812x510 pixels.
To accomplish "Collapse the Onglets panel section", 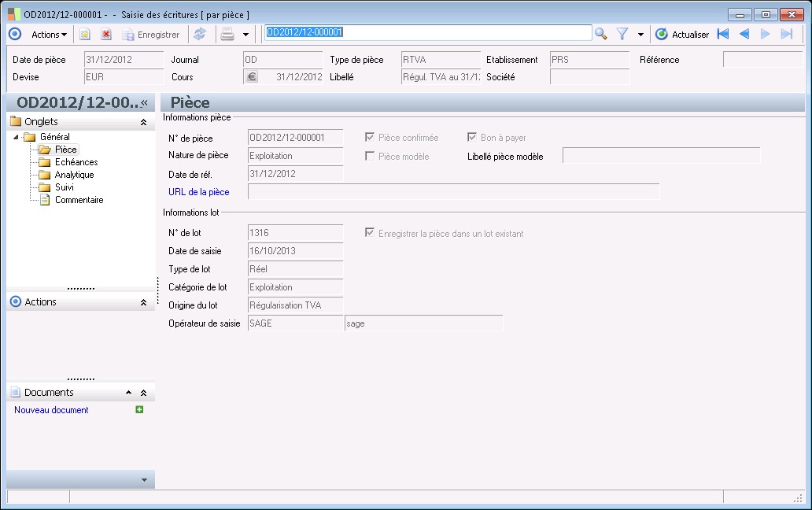I will [x=143, y=122].
